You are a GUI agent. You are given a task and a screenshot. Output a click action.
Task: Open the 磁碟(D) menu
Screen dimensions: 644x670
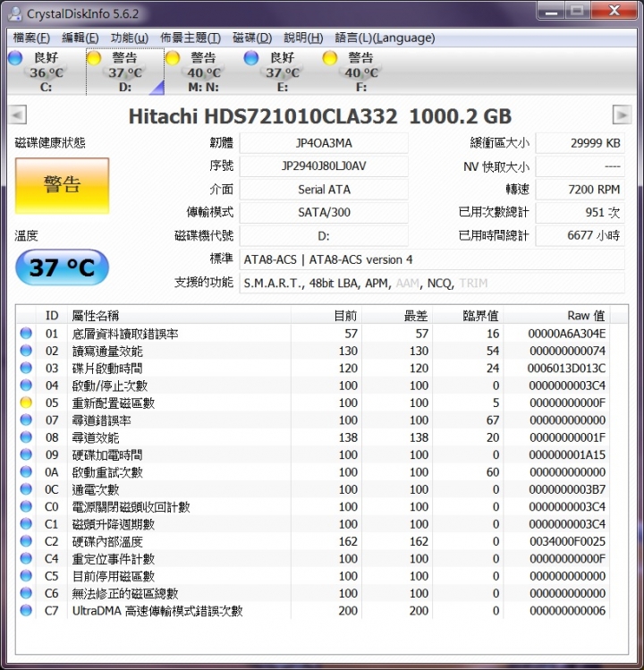[x=252, y=38]
